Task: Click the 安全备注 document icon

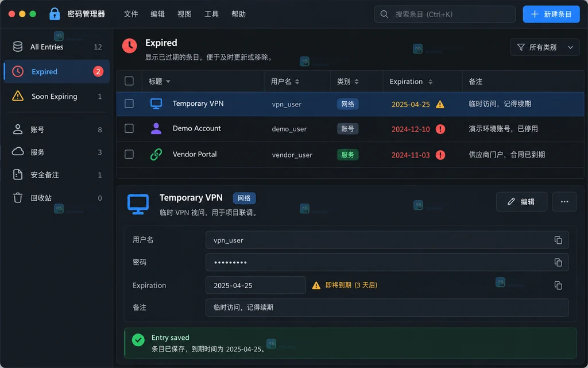Action: pyautogui.click(x=18, y=175)
